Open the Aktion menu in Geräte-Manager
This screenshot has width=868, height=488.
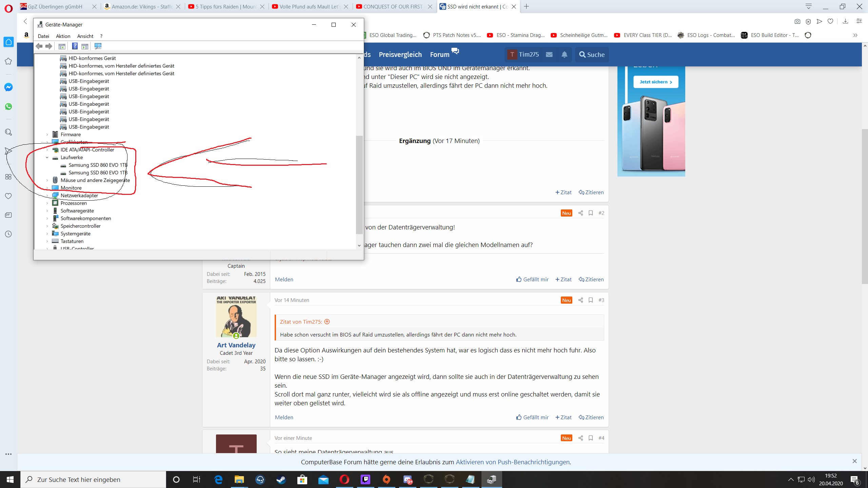63,36
